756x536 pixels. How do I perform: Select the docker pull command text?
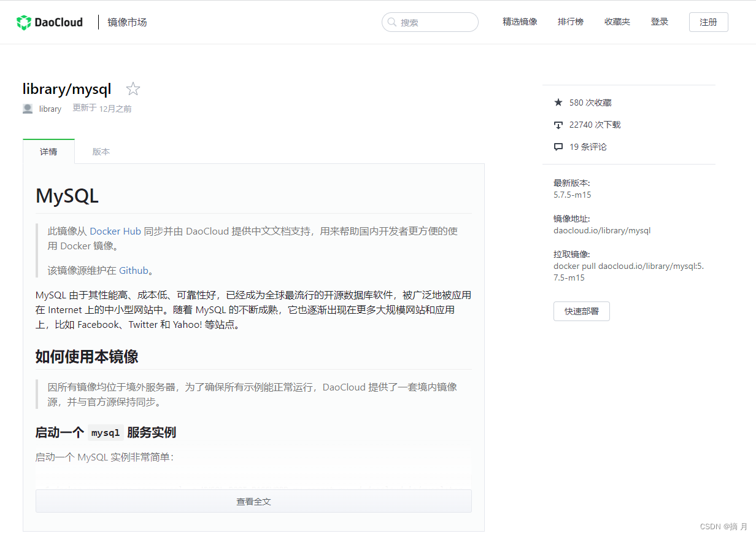(x=629, y=272)
